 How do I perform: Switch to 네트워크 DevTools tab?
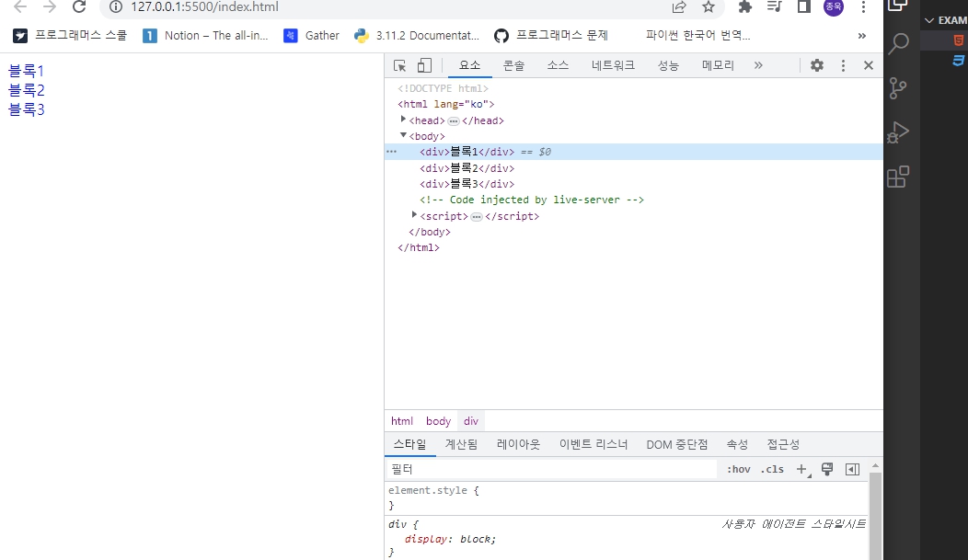pos(613,65)
